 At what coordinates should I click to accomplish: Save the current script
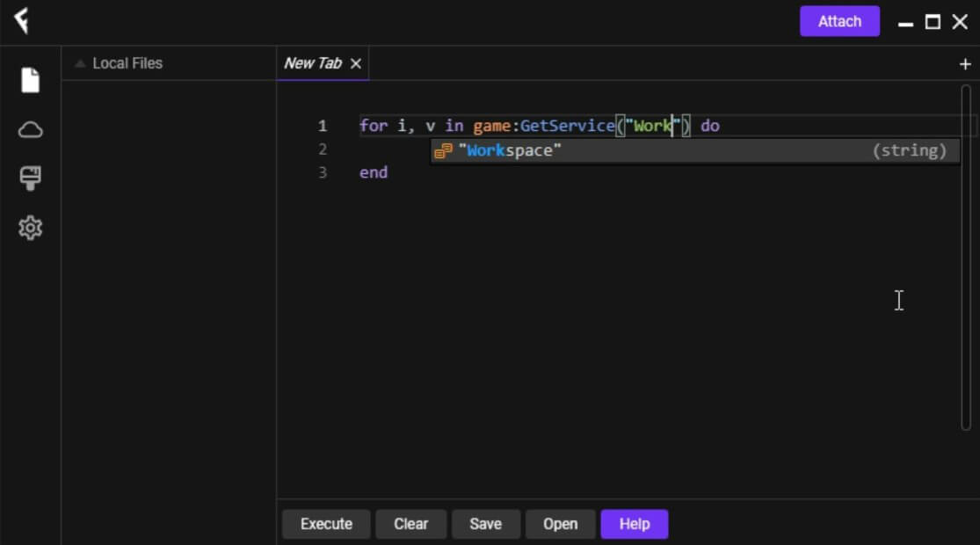[x=486, y=524]
